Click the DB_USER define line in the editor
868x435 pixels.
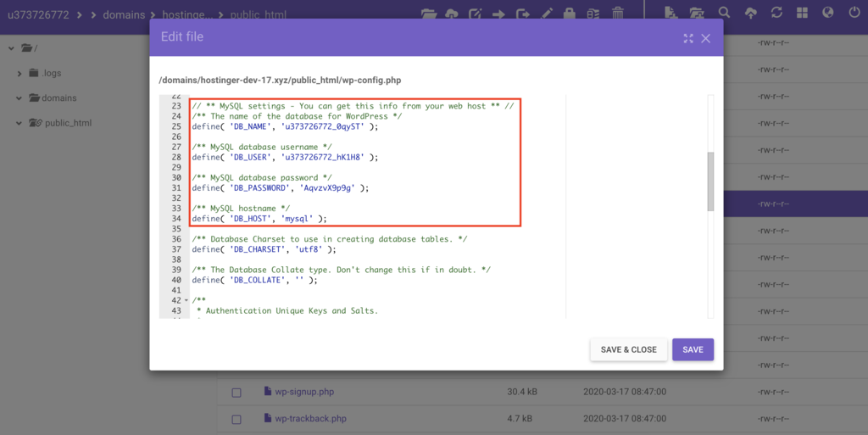point(285,157)
